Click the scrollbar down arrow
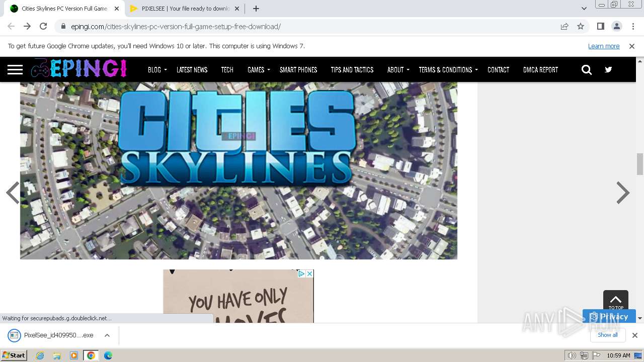 coord(640,318)
